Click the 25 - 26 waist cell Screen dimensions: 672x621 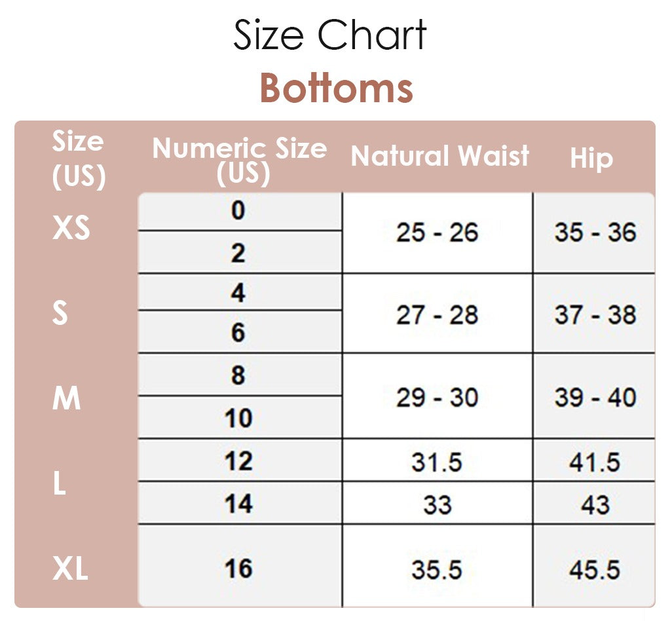pos(437,233)
